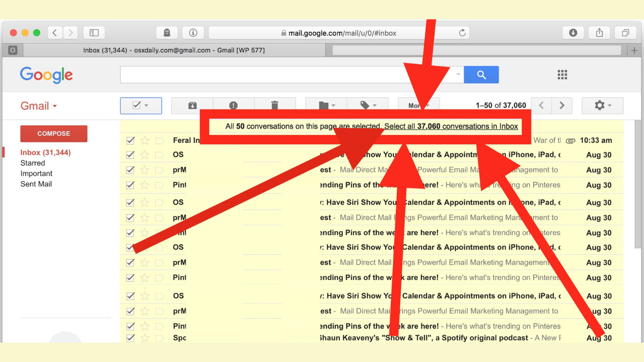644x362 pixels.
Task: Toggle the Safari sidebar button
Action: coord(94,33)
